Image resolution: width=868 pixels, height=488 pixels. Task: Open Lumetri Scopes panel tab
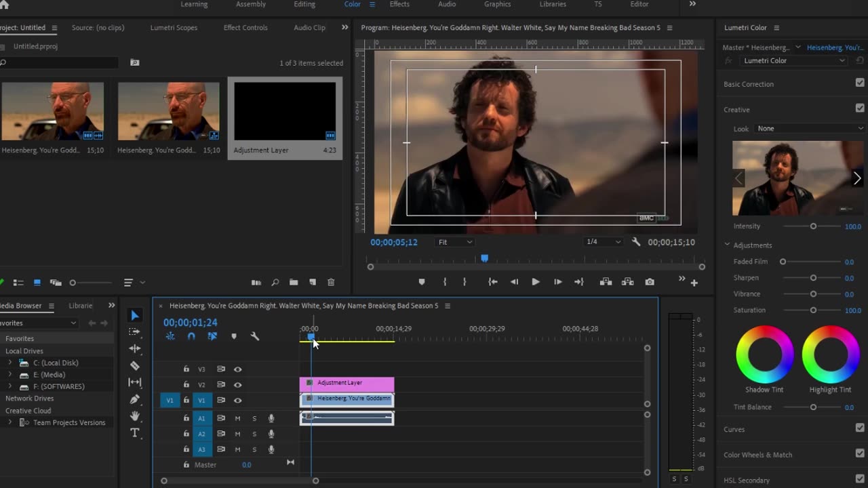(174, 28)
